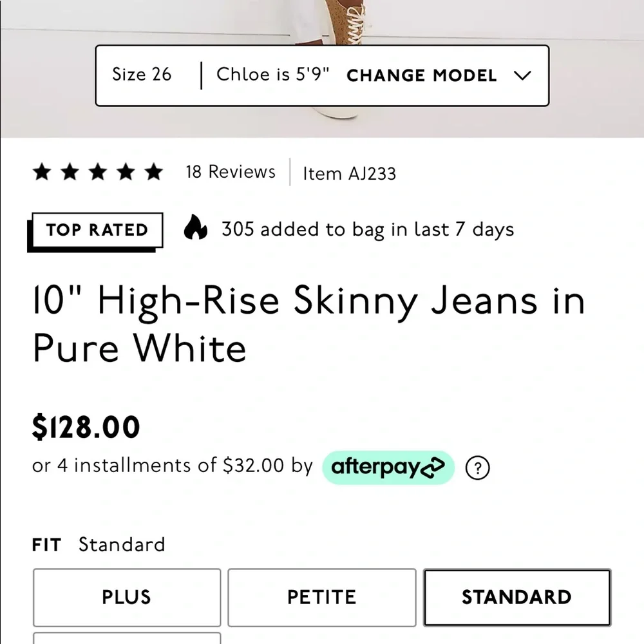Select the STANDARD fit option

tap(516, 597)
